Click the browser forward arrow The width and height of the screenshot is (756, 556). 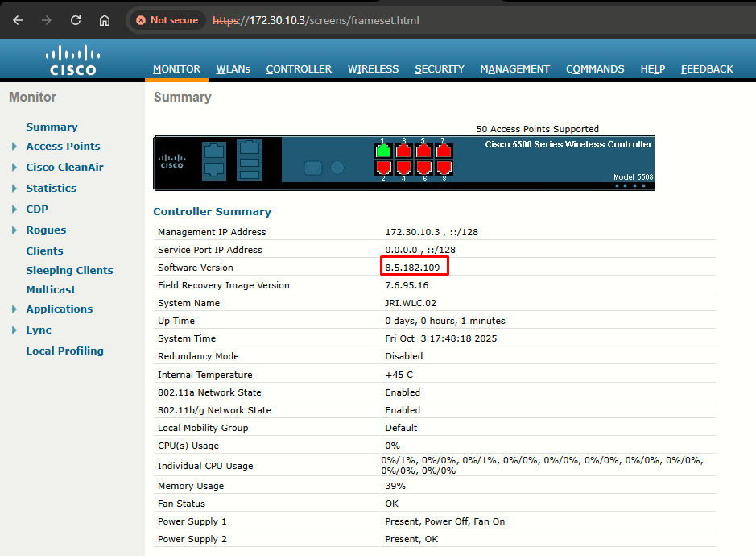tap(46, 20)
